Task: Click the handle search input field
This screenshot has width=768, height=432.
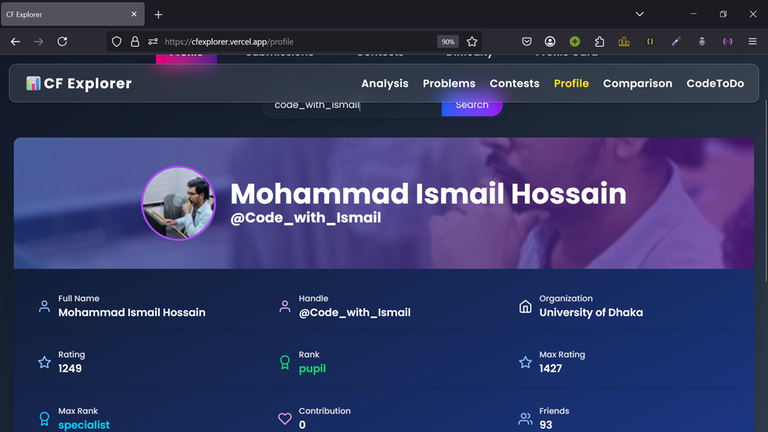Action: pos(350,105)
